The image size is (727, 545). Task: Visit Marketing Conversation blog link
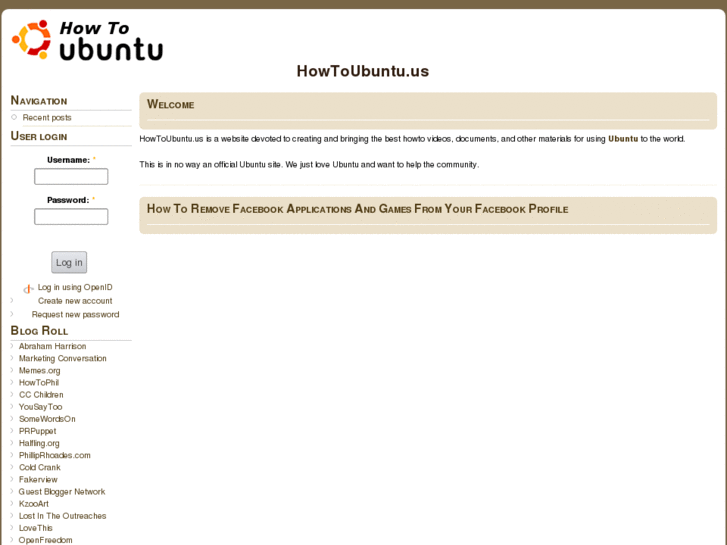click(63, 358)
